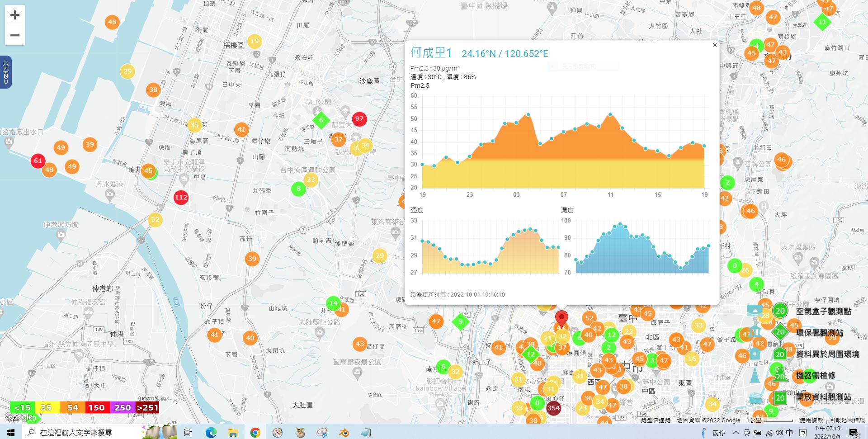This screenshot has height=439, width=868.
Task: Select the orange marker showing 52
Action: coord(590,318)
